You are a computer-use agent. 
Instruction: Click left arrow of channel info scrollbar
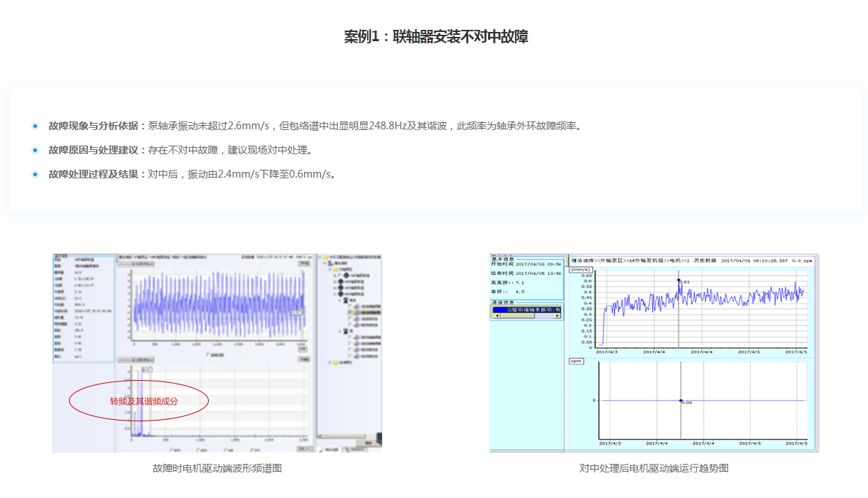click(497, 315)
